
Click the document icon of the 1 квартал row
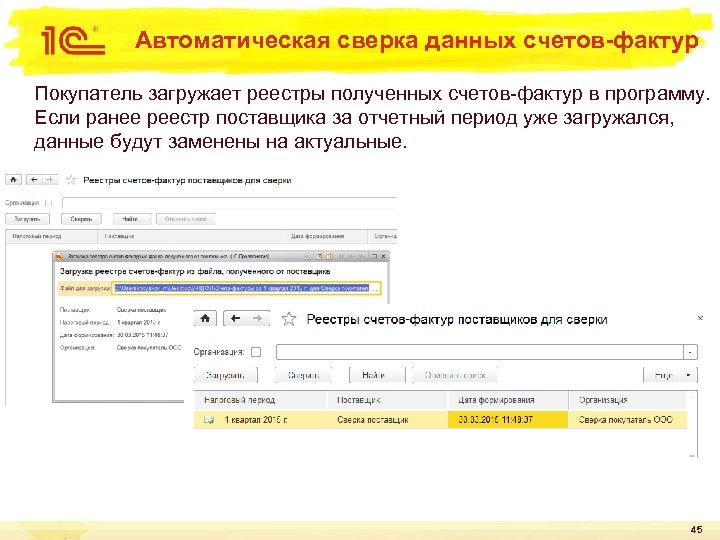click(209, 420)
